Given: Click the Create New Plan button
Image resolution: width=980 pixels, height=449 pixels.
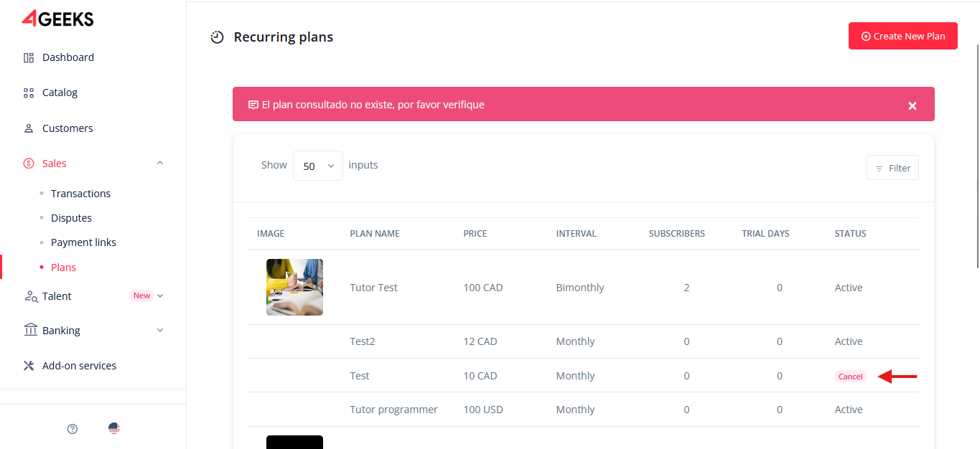Looking at the screenshot, I should coord(902,36).
